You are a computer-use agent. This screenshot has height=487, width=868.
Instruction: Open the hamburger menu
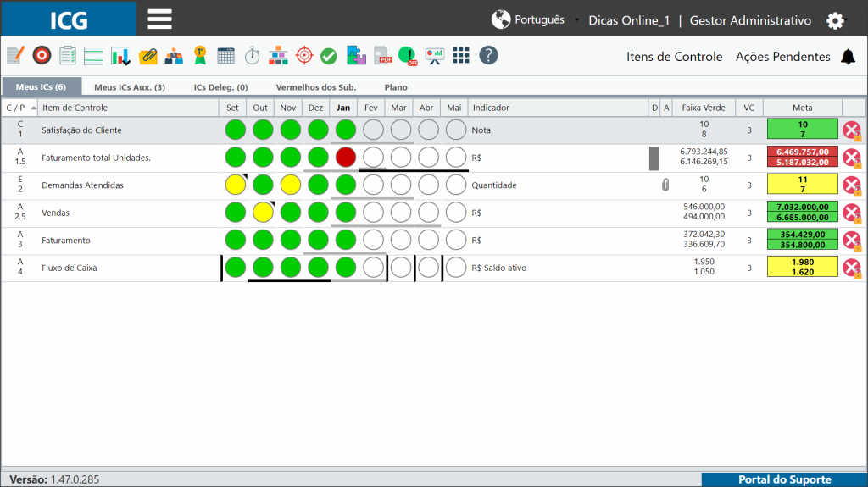click(x=159, y=19)
